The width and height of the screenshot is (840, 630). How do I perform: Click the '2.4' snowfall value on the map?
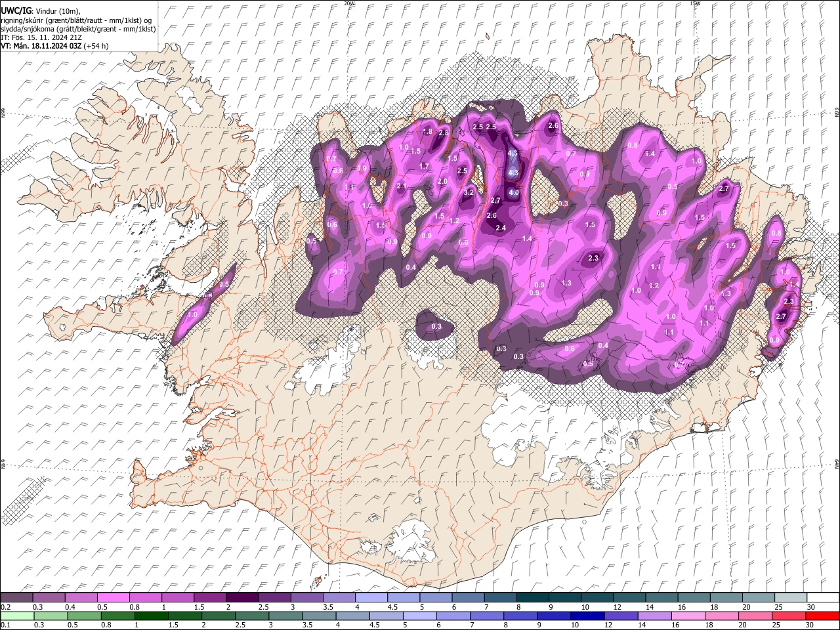coord(501,228)
